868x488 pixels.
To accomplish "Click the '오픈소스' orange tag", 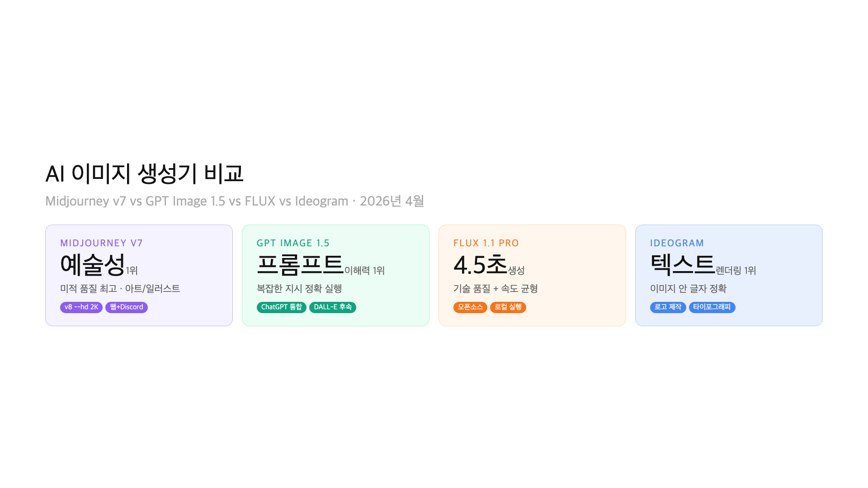I will [470, 307].
